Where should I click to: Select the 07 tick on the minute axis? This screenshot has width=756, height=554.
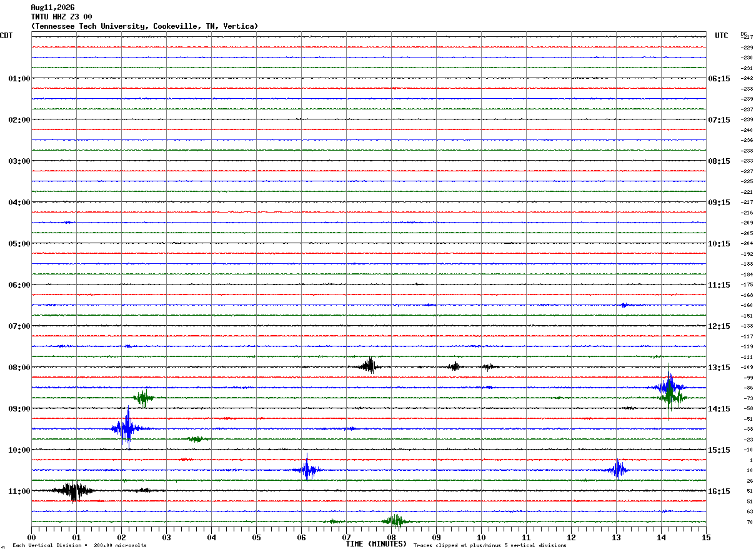pyautogui.click(x=347, y=537)
